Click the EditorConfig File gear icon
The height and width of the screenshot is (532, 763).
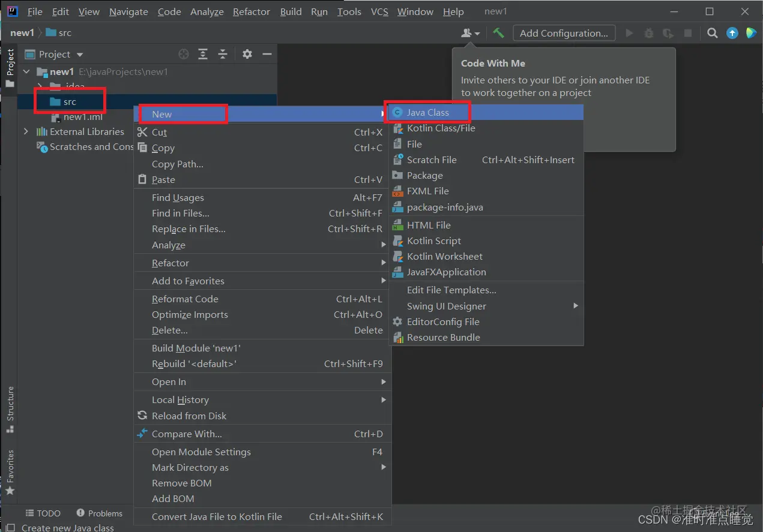point(397,321)
